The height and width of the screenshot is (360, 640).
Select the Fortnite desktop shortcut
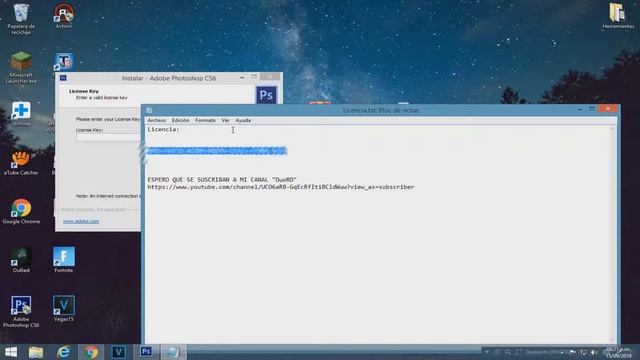tap(64, 260)
